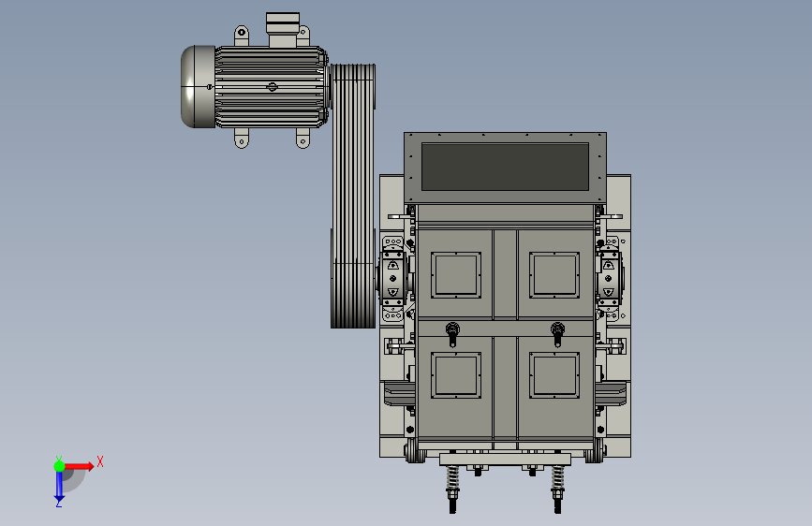812x526 pixels.
Task: Select the left bearing housing block
Action: [393, 279]
